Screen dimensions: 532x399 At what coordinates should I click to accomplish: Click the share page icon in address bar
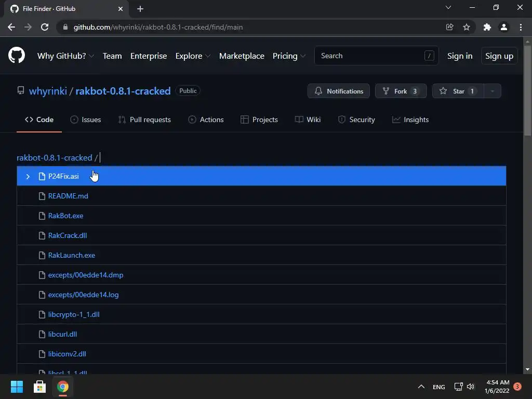pyautogui.click(x=449, y=27)
